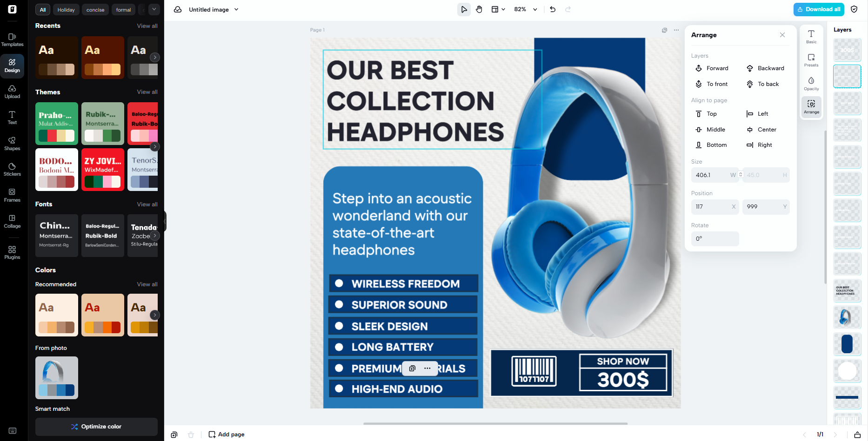This screenshot has height=441, width=868.
Task: Show more Themes with the arrow
Action: 155,146
